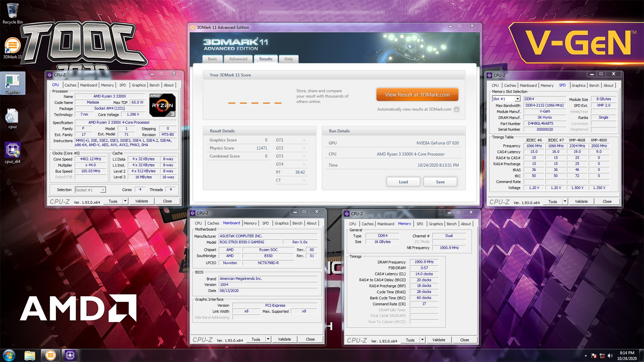This screenshot has width=644, height=362.
Task: Open Bench tab in CPU-Z SPD window
Action: 594,85
